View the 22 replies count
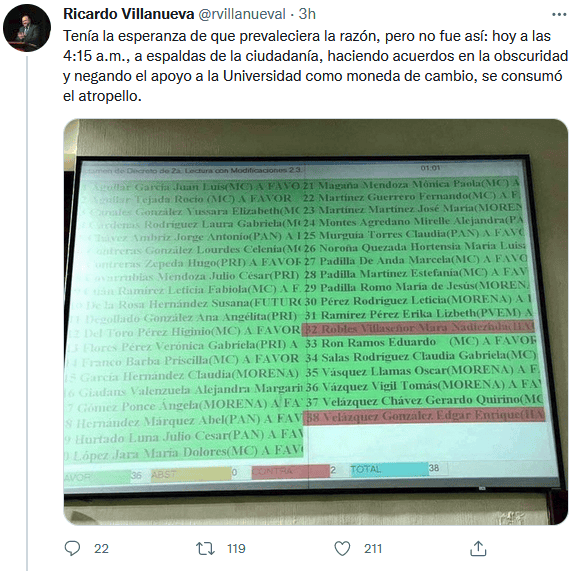The image size is (583, 571). (101, 549)
